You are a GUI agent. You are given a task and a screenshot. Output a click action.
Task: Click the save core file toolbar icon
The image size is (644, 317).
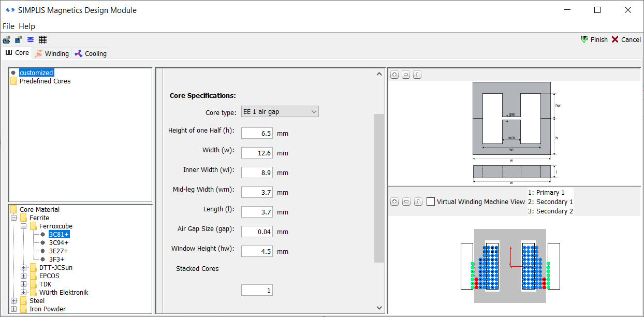point(19,39)
